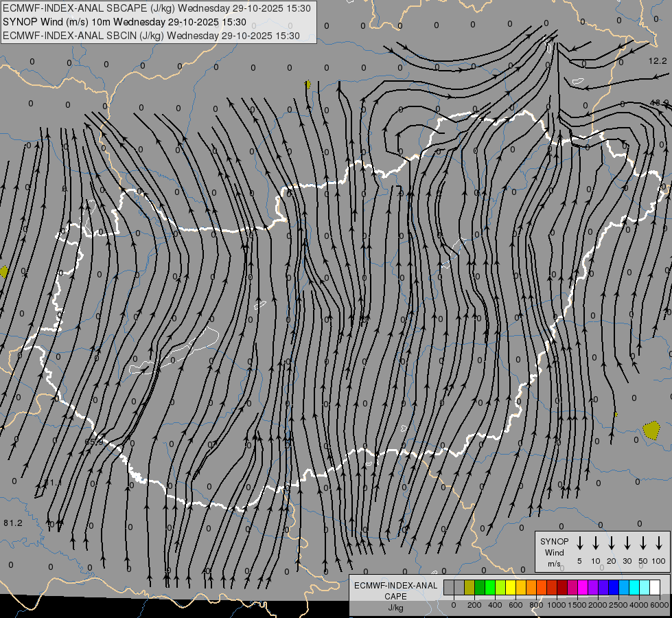The height and width of the screenshot is (618, 672).
Task: Select the ECMWF-INDEX-ANAL SBCIN title line
Action: click(151, 36)
